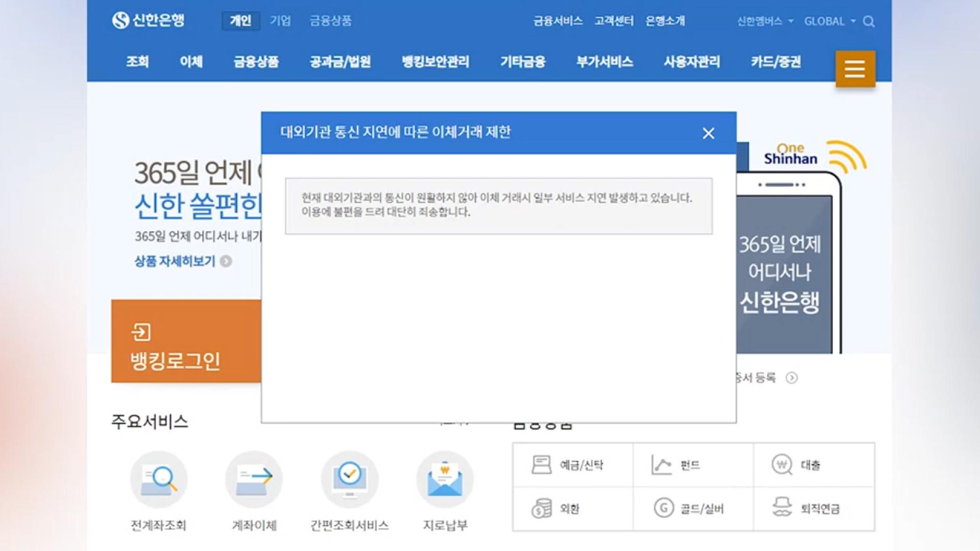
Task: Dismiss the transfer restriction notice popup
Action: pyautogui.click(x=708, y=134)
